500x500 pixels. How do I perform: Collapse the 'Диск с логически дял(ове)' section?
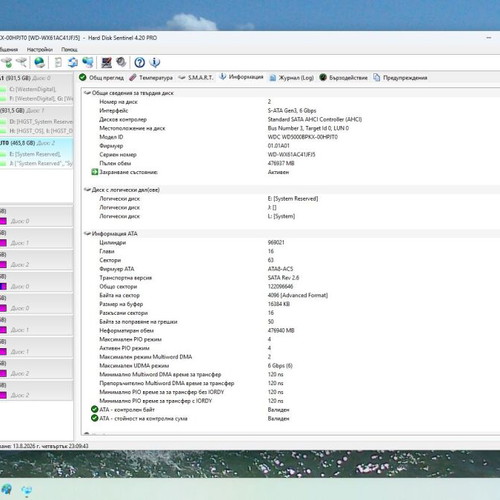coord(87,190)
